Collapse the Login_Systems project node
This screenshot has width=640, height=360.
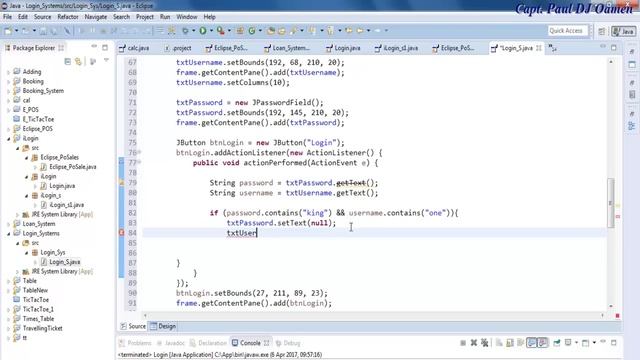(x=8, y=234)
